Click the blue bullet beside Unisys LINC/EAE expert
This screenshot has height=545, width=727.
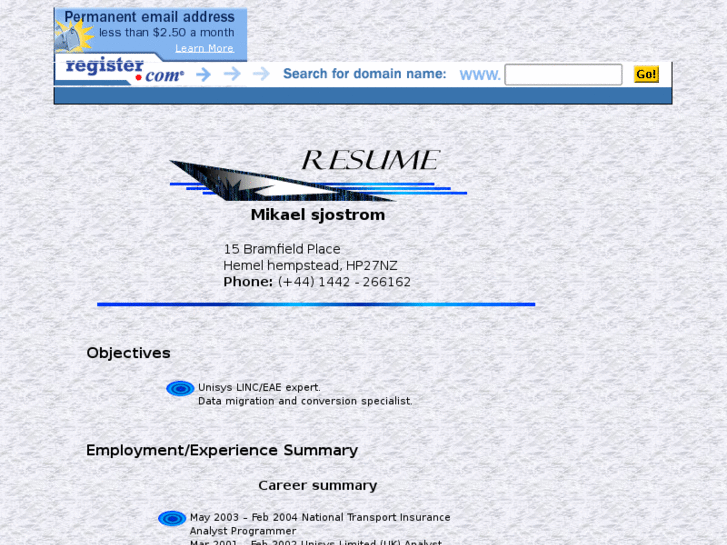point(180,388)
